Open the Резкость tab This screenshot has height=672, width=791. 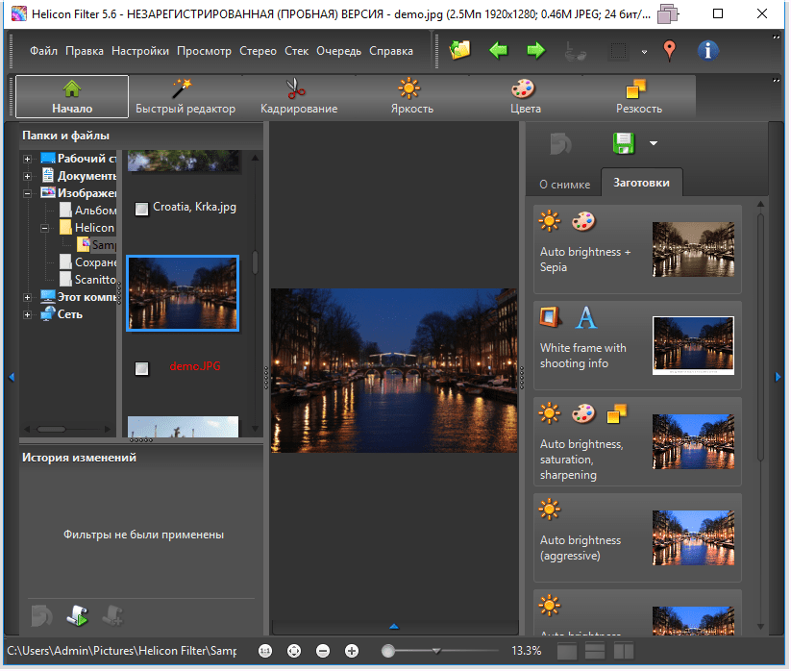pyautogui.click(x=638, y=96)
